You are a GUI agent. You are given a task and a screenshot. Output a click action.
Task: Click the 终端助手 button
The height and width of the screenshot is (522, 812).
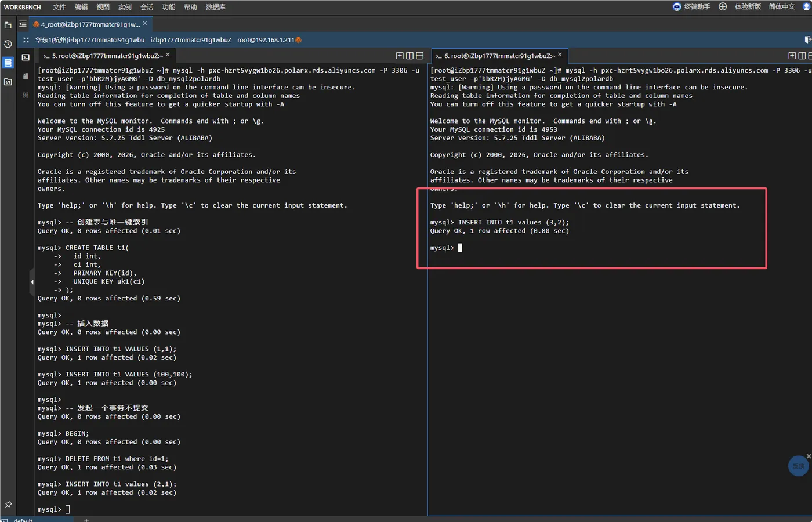[697, 7]
